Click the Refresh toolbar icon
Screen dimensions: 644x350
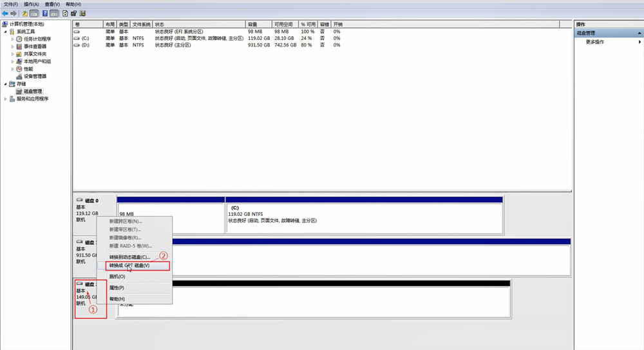(x=65, y=13)
